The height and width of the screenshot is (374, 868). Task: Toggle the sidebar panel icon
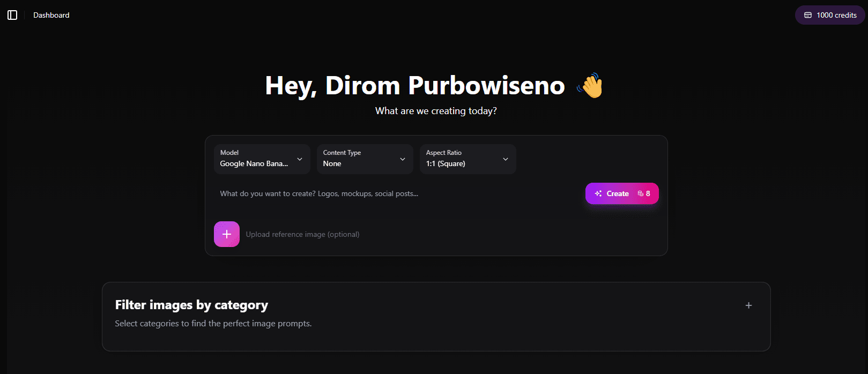click(12, 15)
